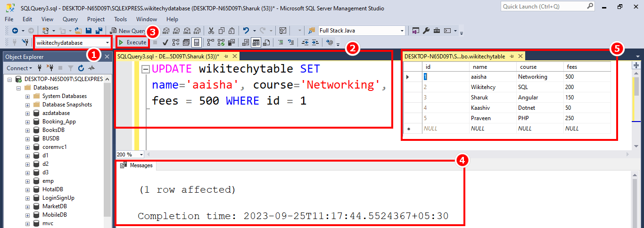This screenshot has width=644, height=228.
Task: Click the Disconnect icon in Object Explorer
Action: pos(50,68)
